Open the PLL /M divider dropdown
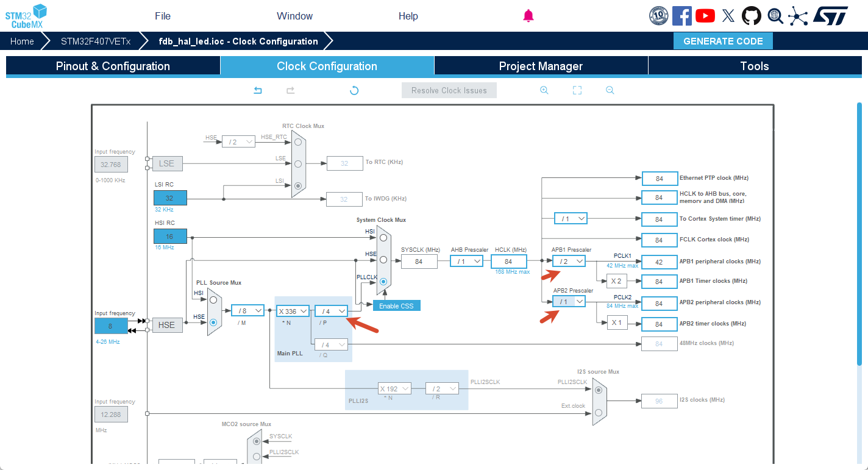 pyautogui.click(x=248, y=311)
